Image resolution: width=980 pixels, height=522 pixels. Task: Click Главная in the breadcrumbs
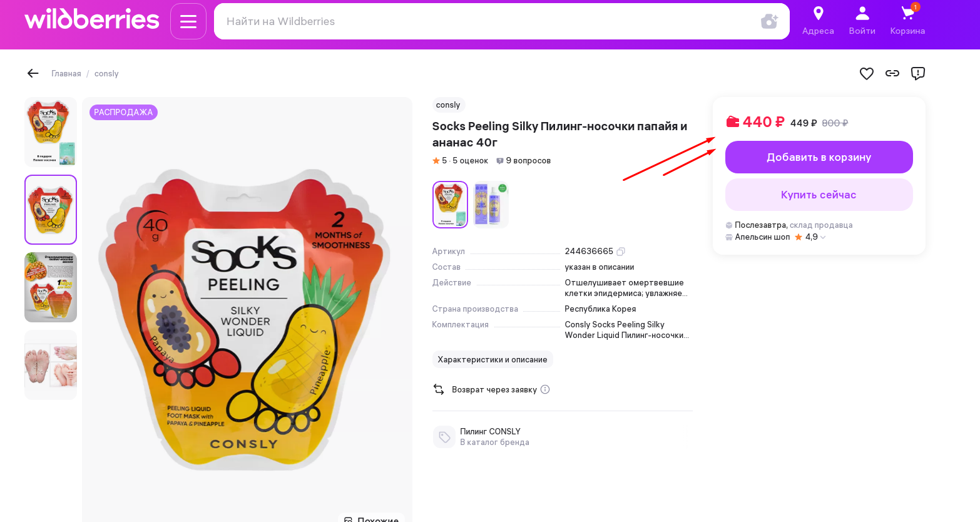66,74
